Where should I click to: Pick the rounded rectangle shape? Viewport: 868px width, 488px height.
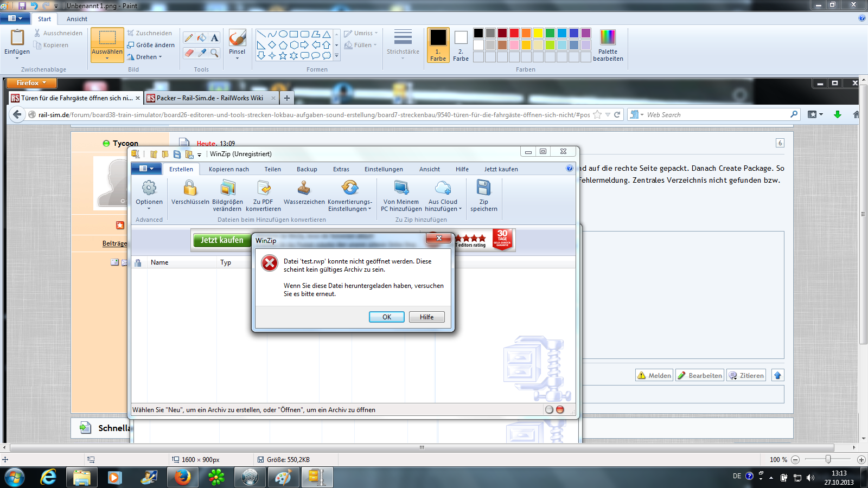(x=304, y=34)
